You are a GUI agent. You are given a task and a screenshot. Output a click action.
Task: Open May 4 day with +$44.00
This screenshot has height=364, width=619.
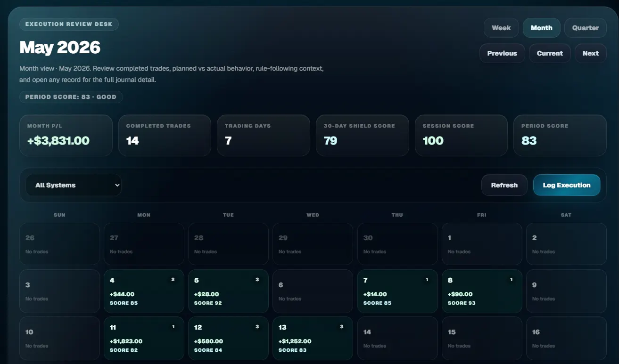tap(144, 291)
